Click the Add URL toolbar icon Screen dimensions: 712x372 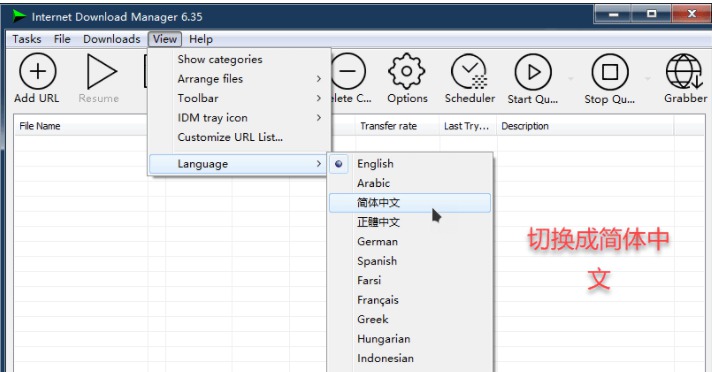tap(38, 71)
